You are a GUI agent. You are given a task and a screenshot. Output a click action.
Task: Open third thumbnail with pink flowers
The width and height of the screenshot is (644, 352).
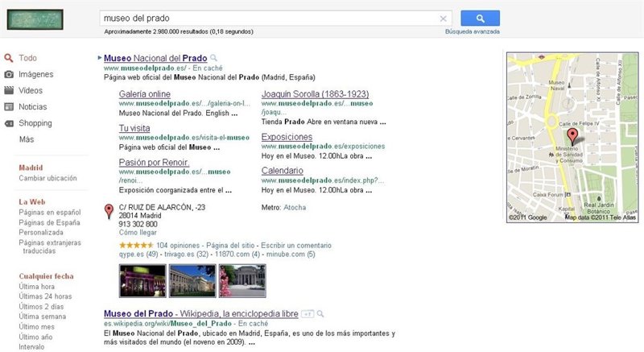[242, 281]
